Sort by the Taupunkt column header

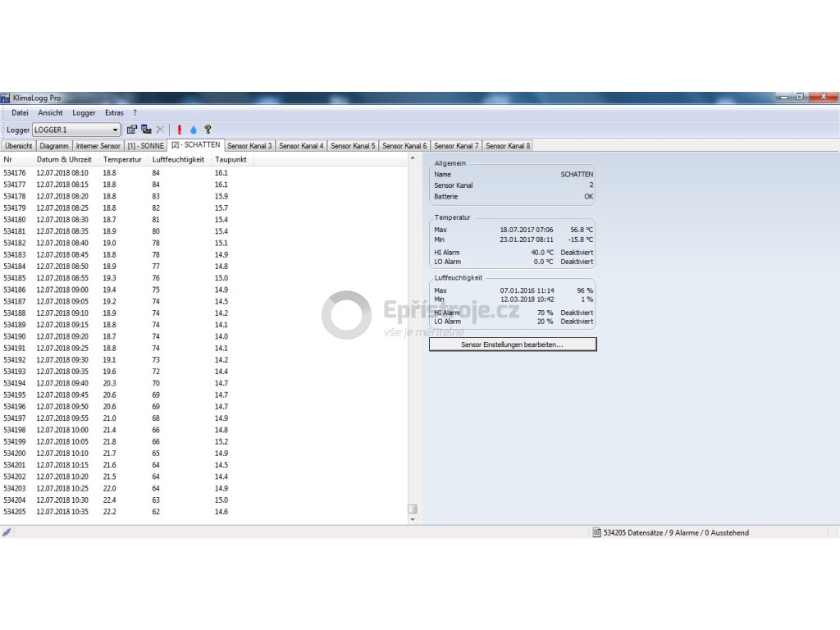[231, 159]
